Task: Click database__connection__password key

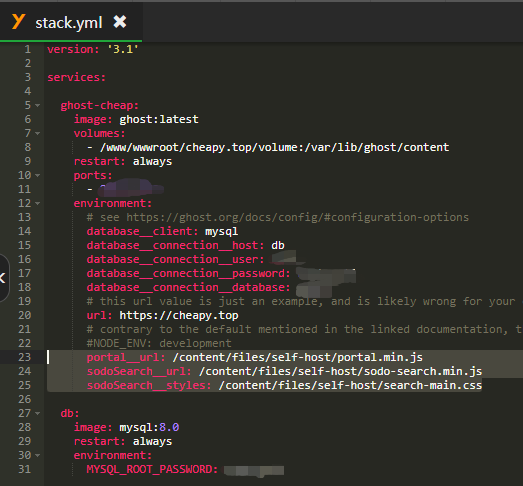Action: click(188, 274)
